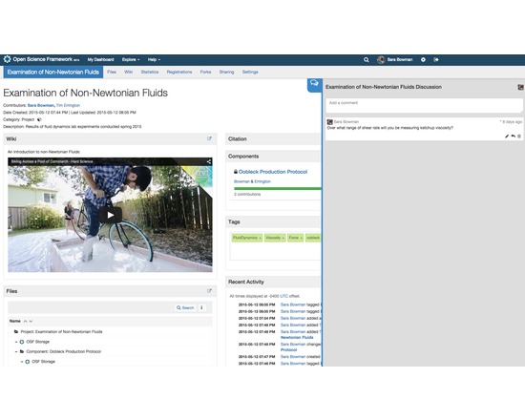Expand the Citation panel header
The image size is (525, 420).
273,138
